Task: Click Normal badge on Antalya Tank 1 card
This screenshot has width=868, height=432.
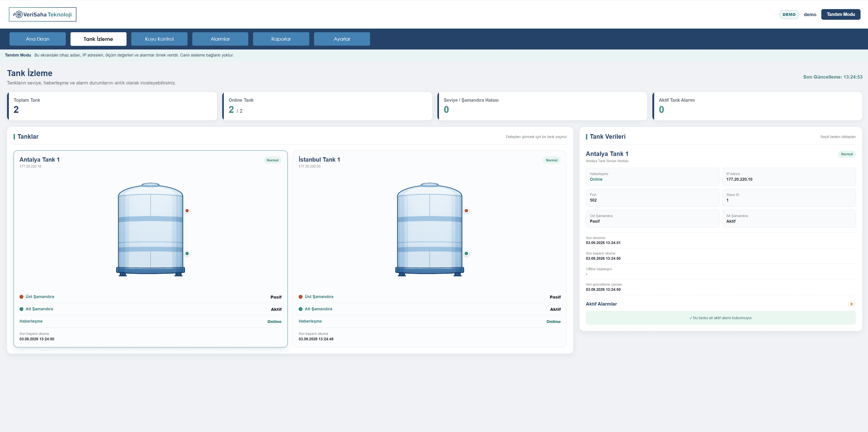Action: pyautogui.click(x=273, y=160)
